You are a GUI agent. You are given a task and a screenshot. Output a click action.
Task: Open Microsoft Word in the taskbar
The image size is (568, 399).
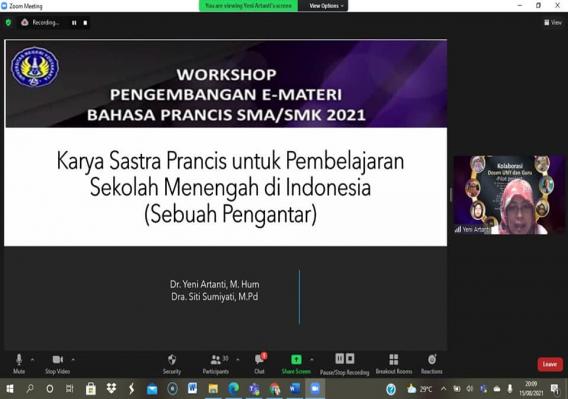coord(192,389)
